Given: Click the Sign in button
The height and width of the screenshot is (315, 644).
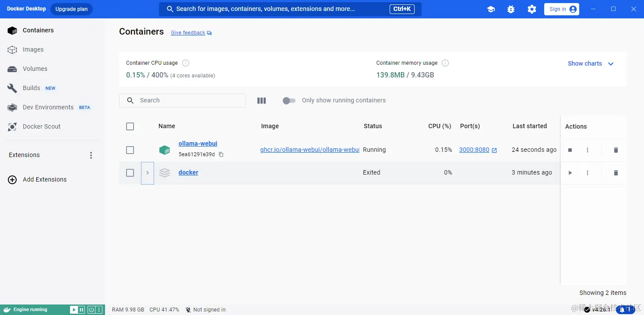Looking at the screenshot, I should (x=562, y=9).
